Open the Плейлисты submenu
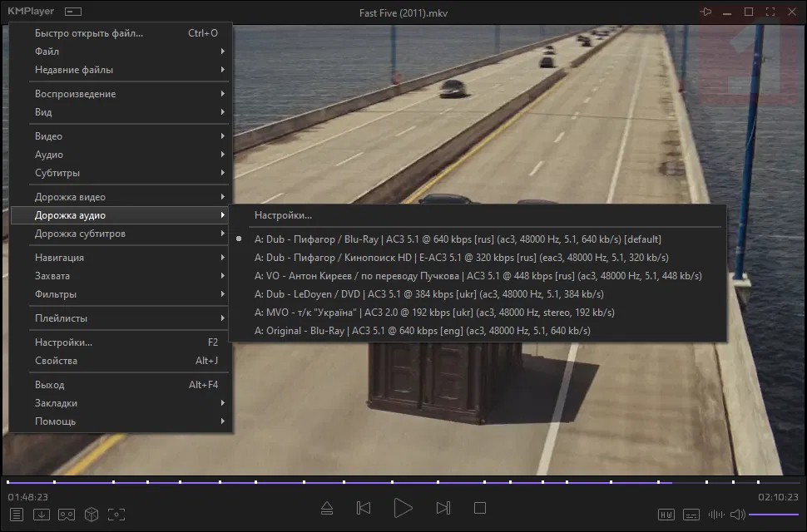This screenshot has height=532, width=807. pyautogui.click(x=121, y=318)
